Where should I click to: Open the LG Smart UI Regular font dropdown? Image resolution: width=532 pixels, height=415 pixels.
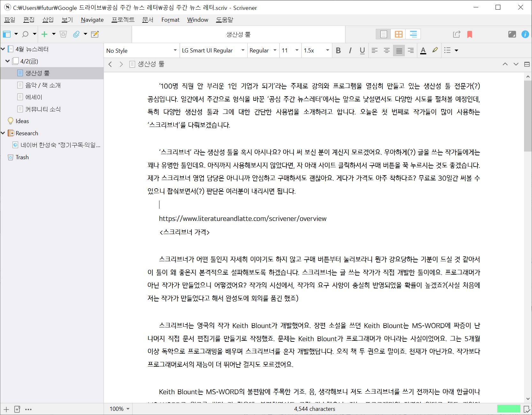point(213,51)
